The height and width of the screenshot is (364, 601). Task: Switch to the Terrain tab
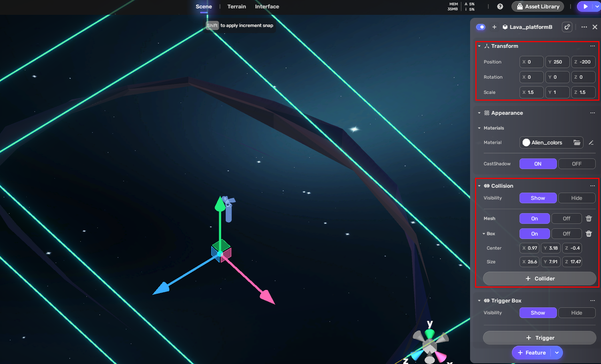click(237, 7)
